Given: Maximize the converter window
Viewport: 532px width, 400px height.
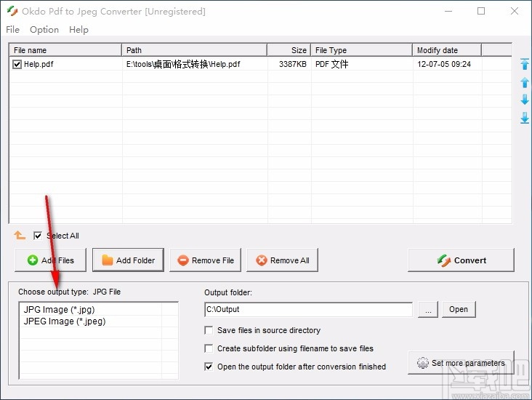Looking at the screenshot, I should click(x=481, y=11).
